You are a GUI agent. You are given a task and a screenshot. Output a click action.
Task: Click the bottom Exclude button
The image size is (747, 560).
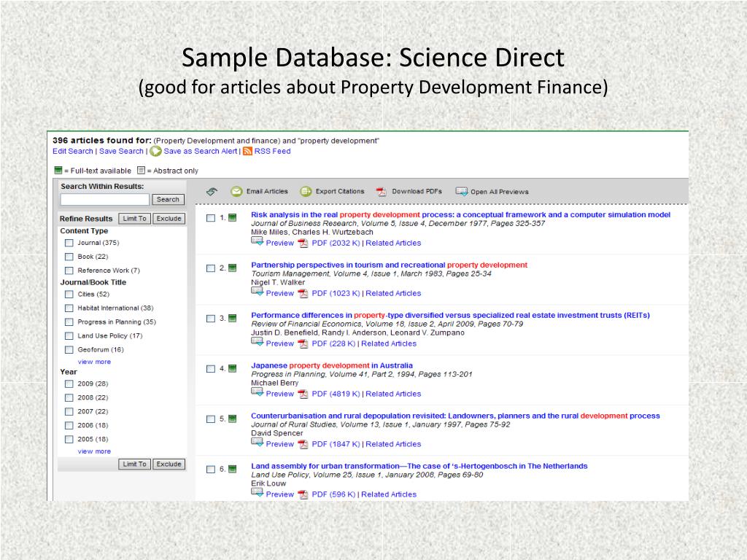[169, 464]
